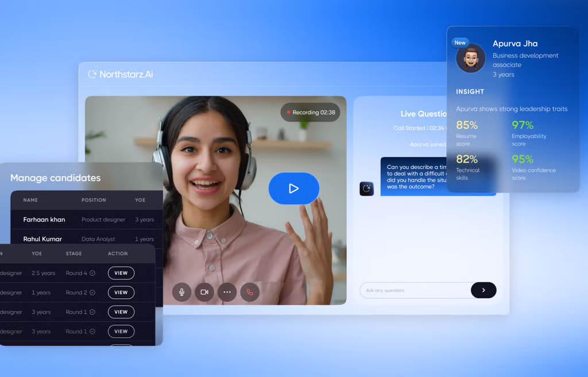The width and height of the screenshot is (588, 377).
Task: Open the three-dots more options button
Action: pyautogui.click(x=227, y=292)
